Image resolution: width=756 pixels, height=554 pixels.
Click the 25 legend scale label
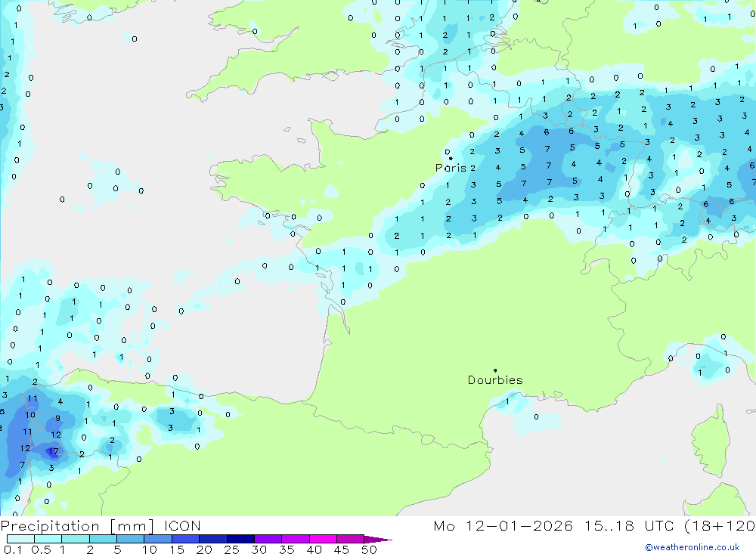tap(232, 549)
